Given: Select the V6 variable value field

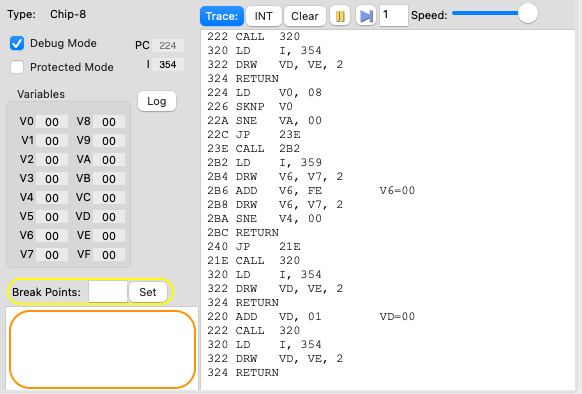Looking at the screenshot, I should coord(52,236).
